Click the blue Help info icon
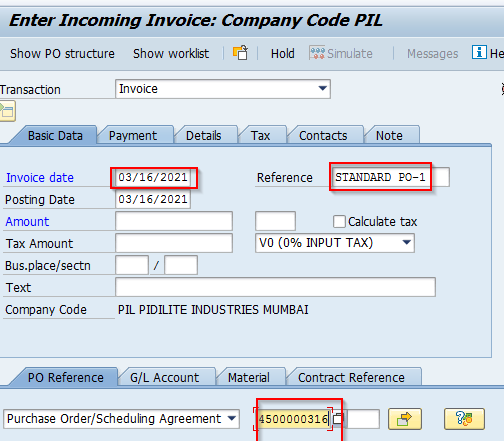504x441 pixels. click(479, 52)
